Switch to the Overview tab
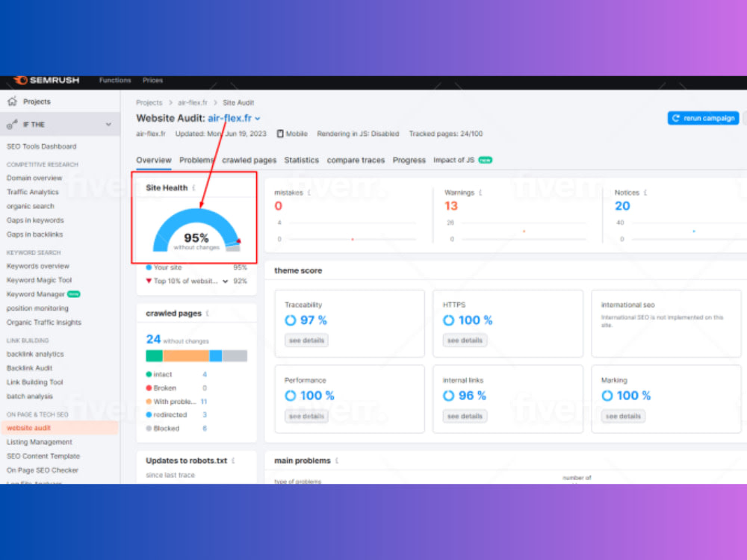Screen dimensions: 747x560 (x=153, y=160)
